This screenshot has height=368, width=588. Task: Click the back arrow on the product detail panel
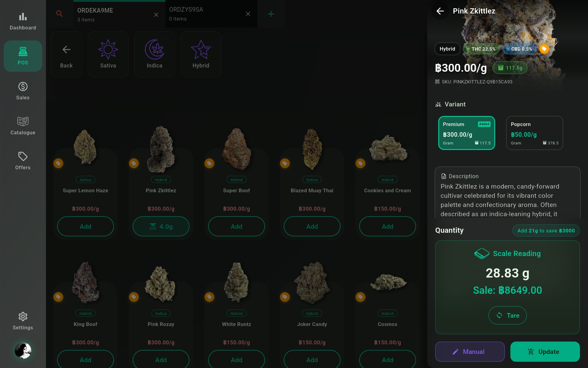[x=440, y=11]
